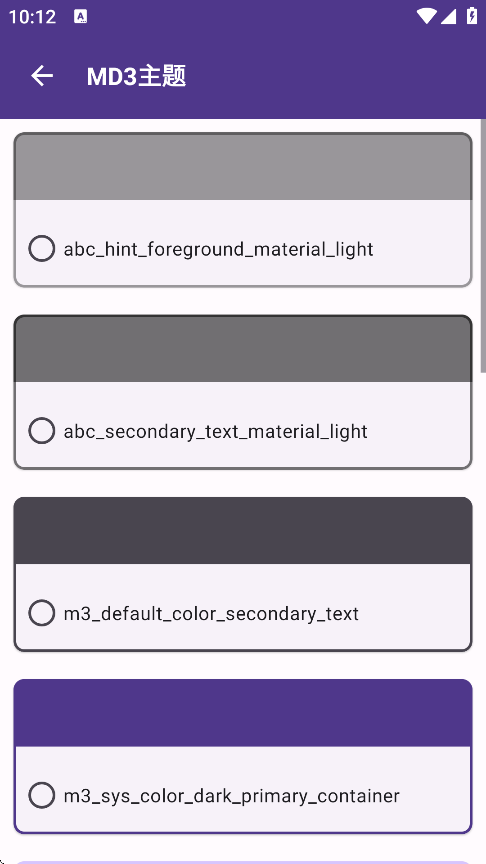486x864 pixels.
Task: Tap the Wi-Fi status icon
Action: pyautogui.click(x=426, y=16)
